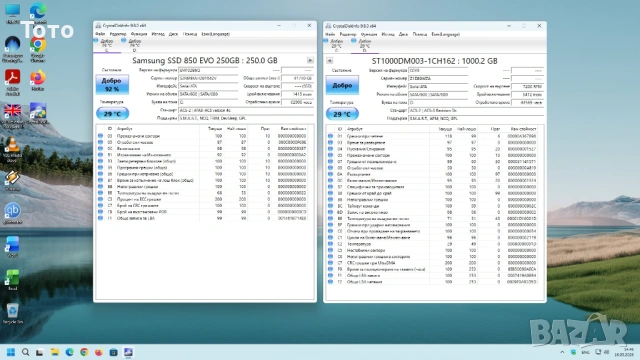Click the serial number field in Samsung window
640x360 pixels.
[x=208, y=78]
